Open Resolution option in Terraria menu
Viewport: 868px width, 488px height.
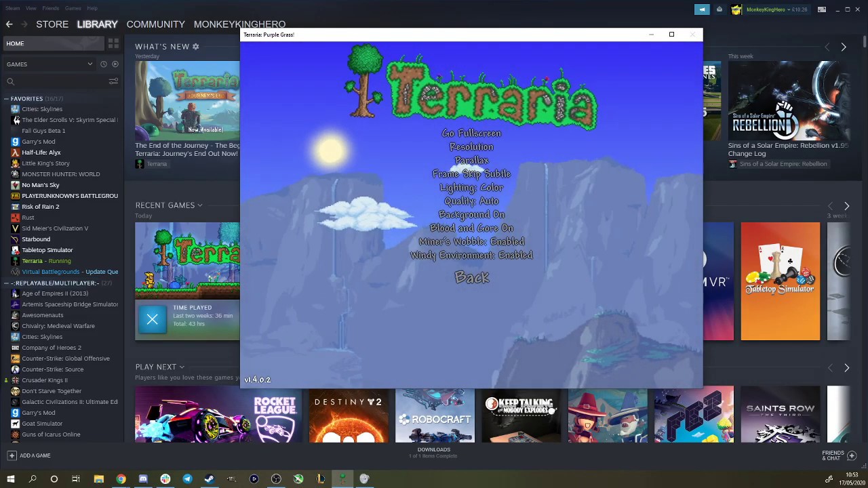pyautogui.click(x=471, y=147)
